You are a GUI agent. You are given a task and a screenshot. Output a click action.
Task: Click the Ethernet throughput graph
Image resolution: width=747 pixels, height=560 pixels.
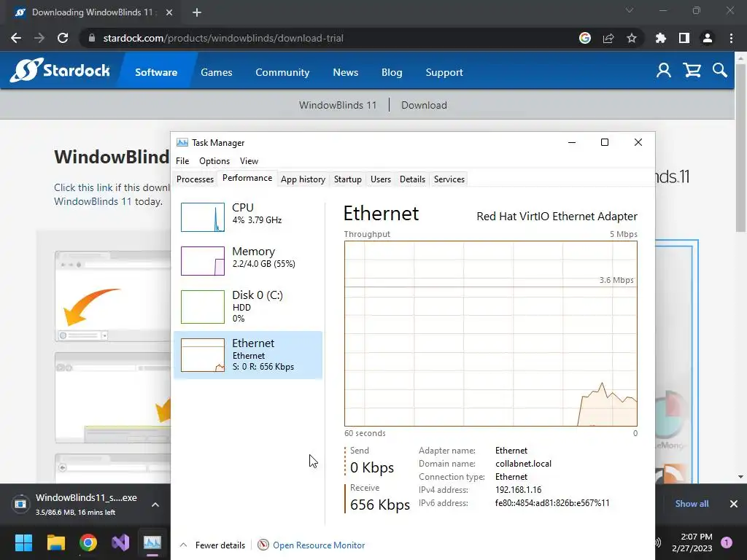point(491,334)
